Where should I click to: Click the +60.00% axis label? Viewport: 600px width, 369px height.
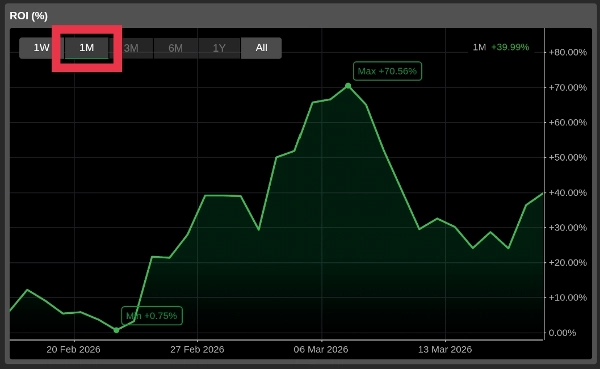567,122
